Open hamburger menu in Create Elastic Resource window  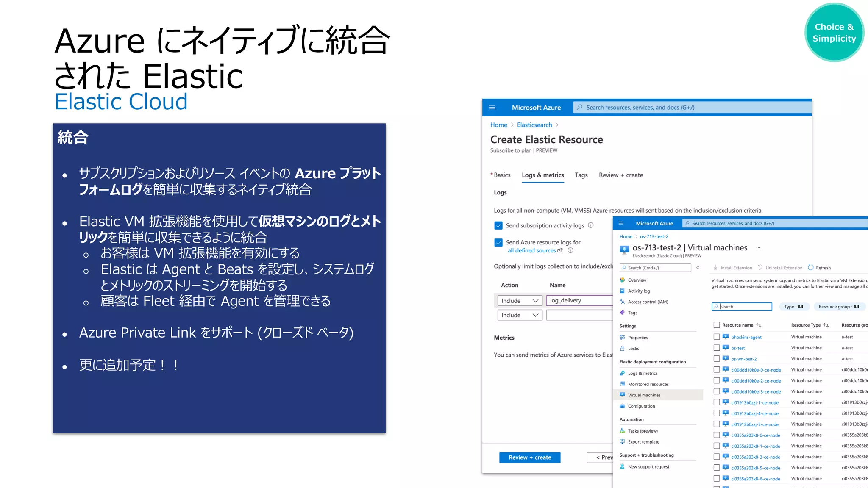coord(492,108)
